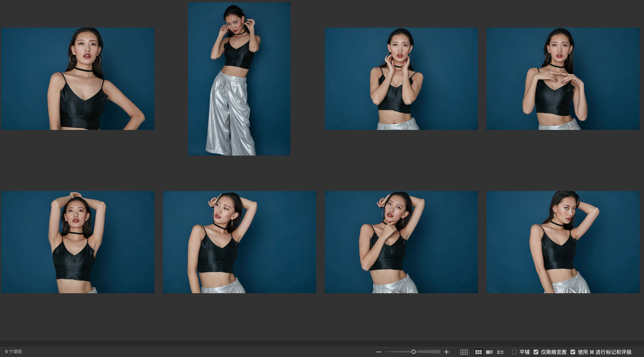Select bottom-right thumbnail with arm behind head
Viewport: 644px width, 357px height.
(563, 242)
